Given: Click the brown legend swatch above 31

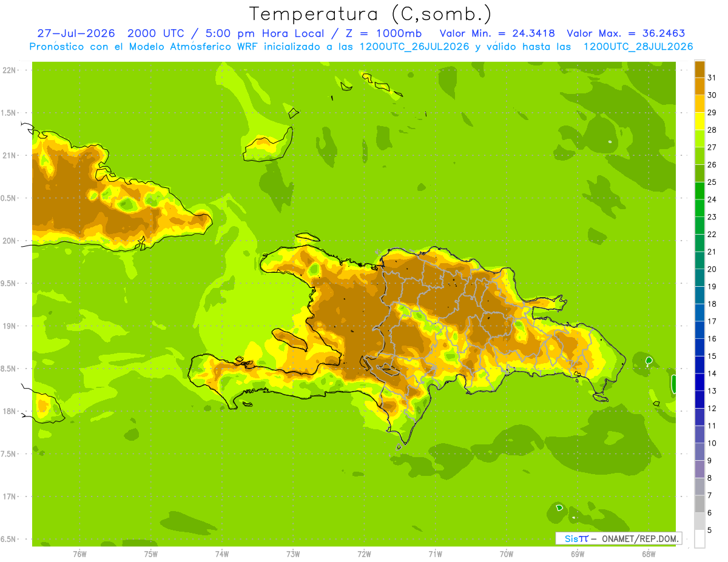Looking at the screenshot, I should (x=699, y=69).
